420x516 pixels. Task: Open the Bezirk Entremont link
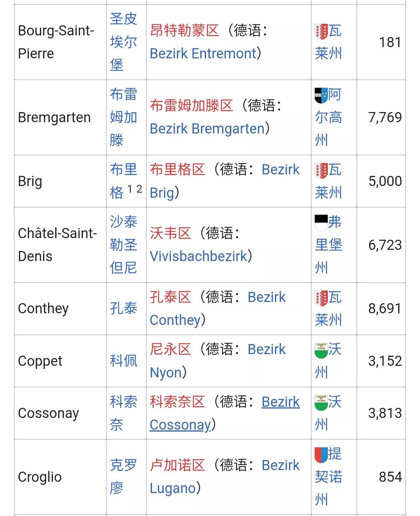(x=203, y=54)
